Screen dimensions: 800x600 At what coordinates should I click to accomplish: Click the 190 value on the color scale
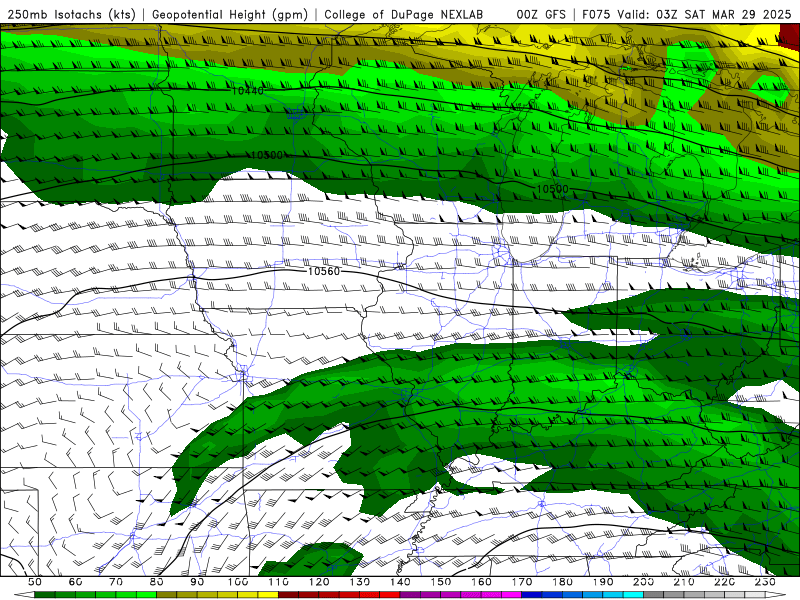pyautogui.click(x=603, y=582)
